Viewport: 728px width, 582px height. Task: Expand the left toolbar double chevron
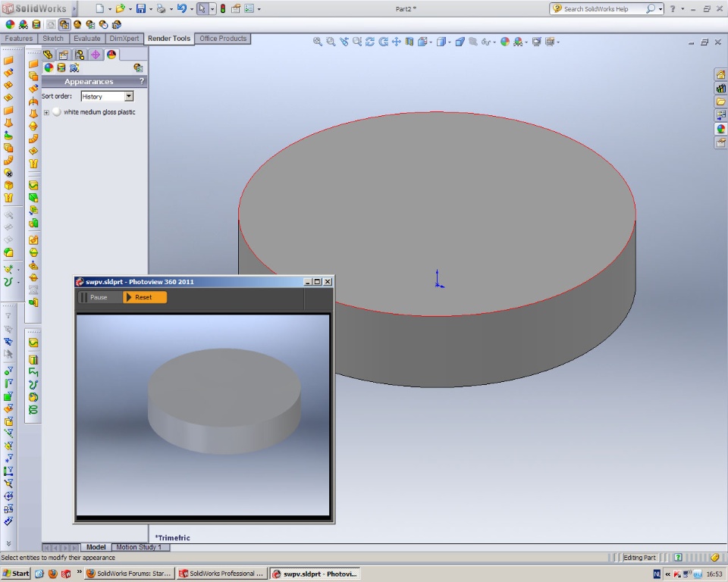pos(8,543)
